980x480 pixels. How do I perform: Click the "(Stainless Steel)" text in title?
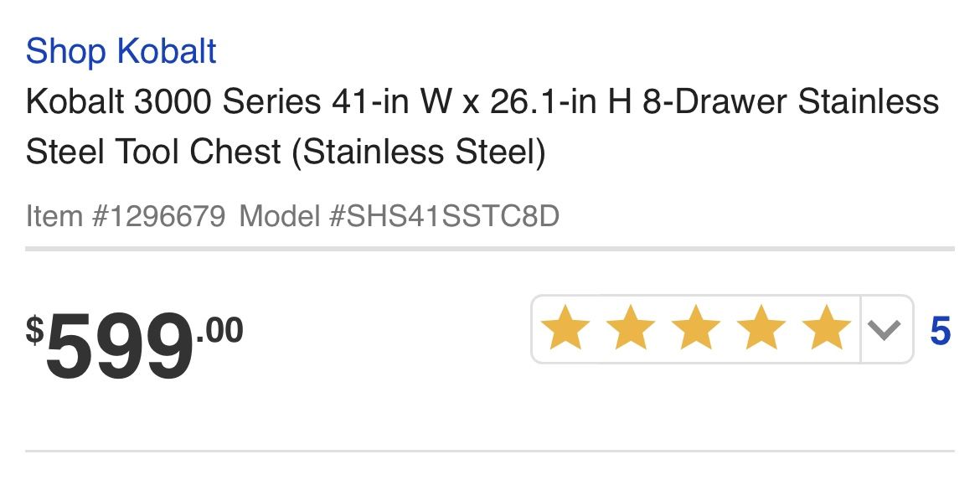point(419,152)
